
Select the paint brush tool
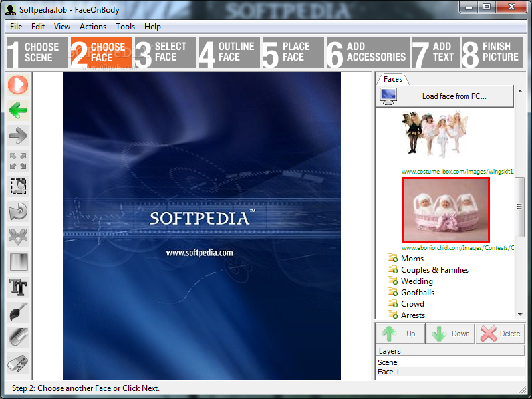(18, 313)
